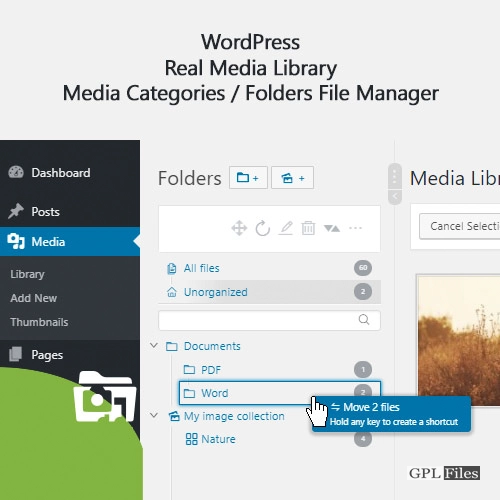Click the All files count badge 60
Image resolution: width=500 pixels, height=500 pixels.
[x=363, y=268]
